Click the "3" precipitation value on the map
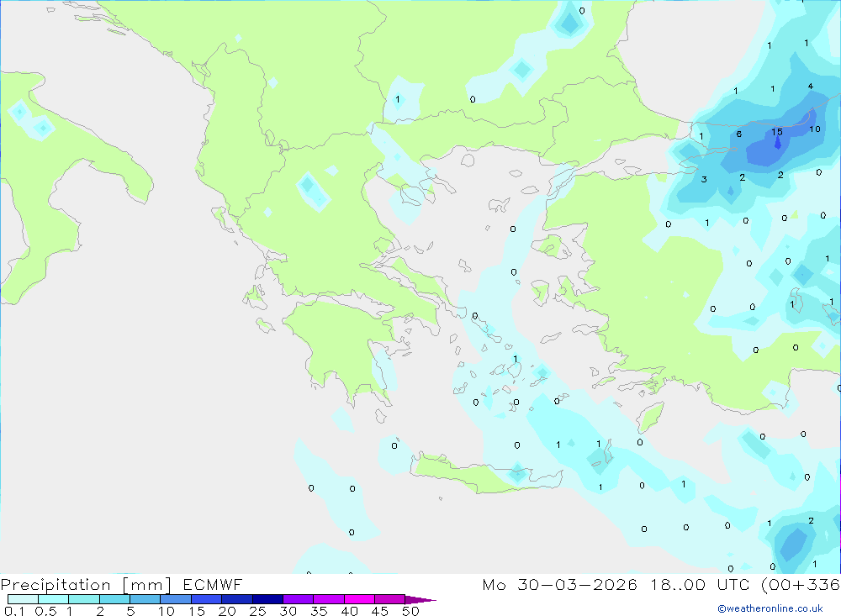 (x=704, y=180)
